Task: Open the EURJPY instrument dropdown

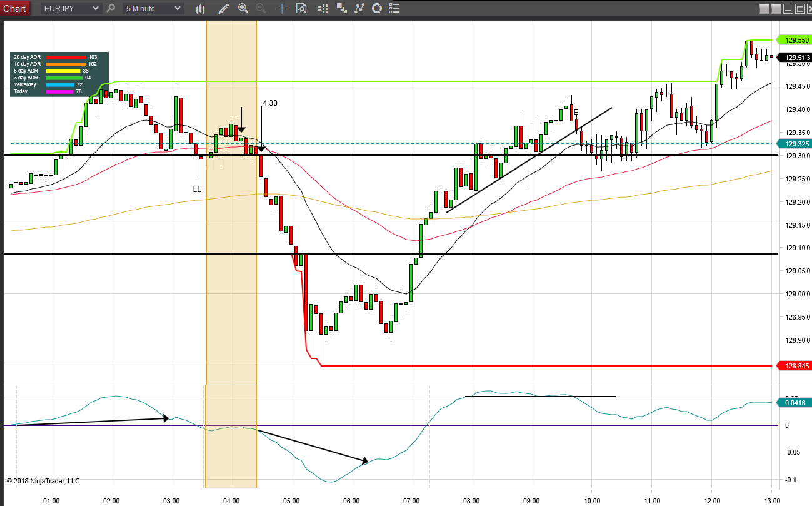Action: click(x=71, y=9)
